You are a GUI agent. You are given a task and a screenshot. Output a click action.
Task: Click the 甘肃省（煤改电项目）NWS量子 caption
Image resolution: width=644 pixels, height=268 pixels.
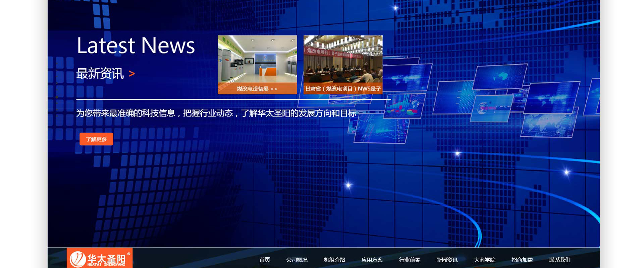point(343,89)
